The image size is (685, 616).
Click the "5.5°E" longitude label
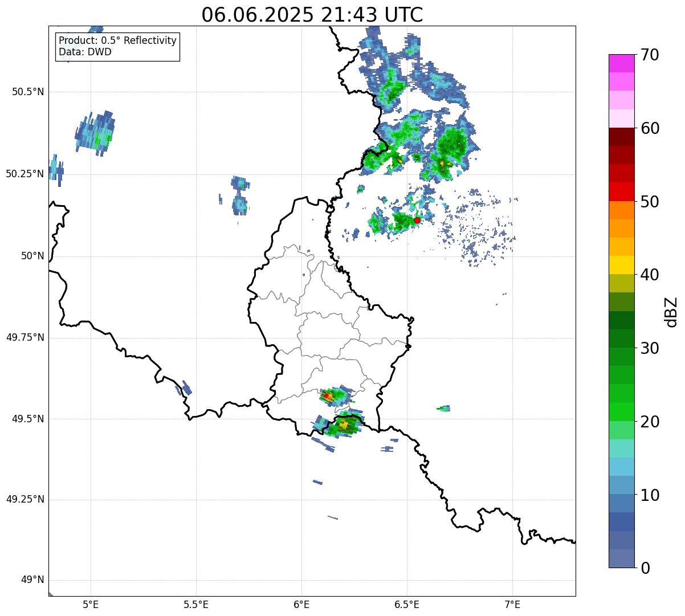[196, 605]
